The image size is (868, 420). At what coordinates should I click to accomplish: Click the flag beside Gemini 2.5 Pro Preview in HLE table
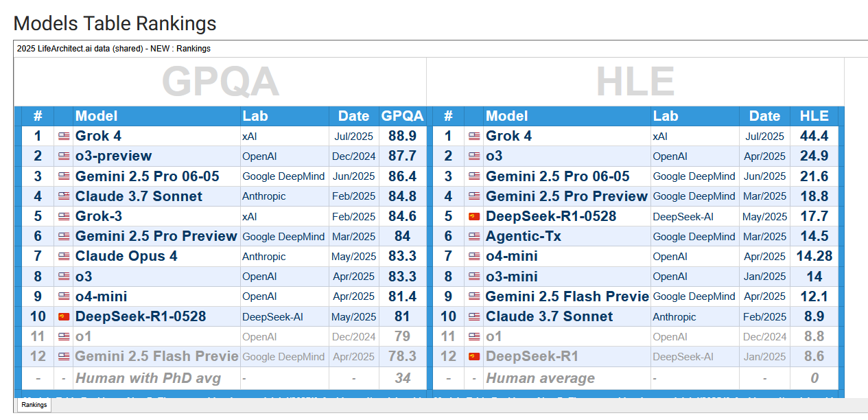click(474, 196)
